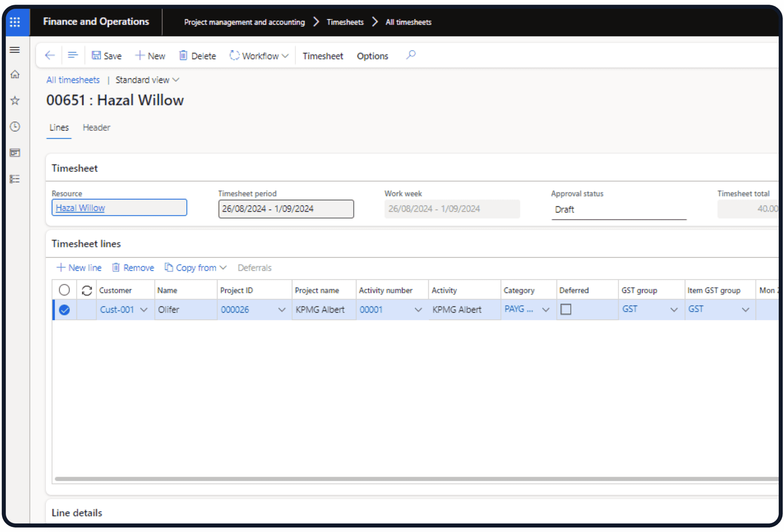The image size is (784, 532).
Task: Deselect the Cust-001 row checkmark
Action: click(x=65, y=310)
